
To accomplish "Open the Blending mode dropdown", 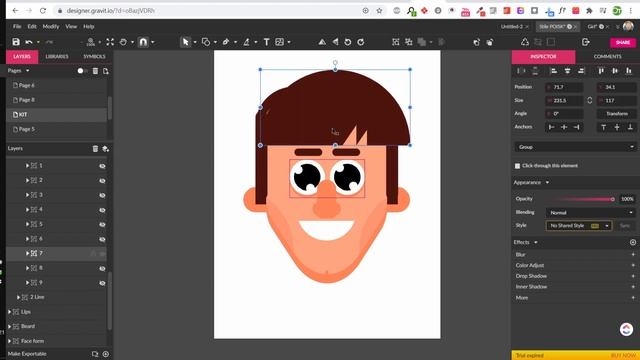I will (x=590, y=213).
